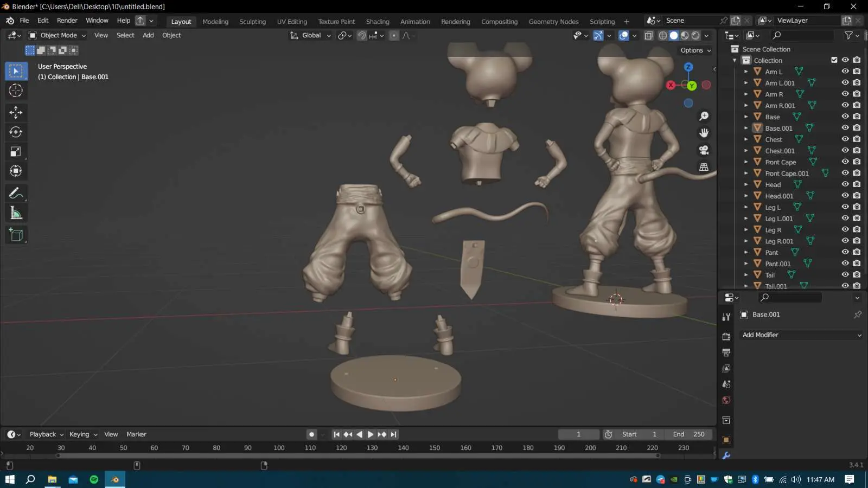Open Global transform orientation dropdown

point(310,35)
